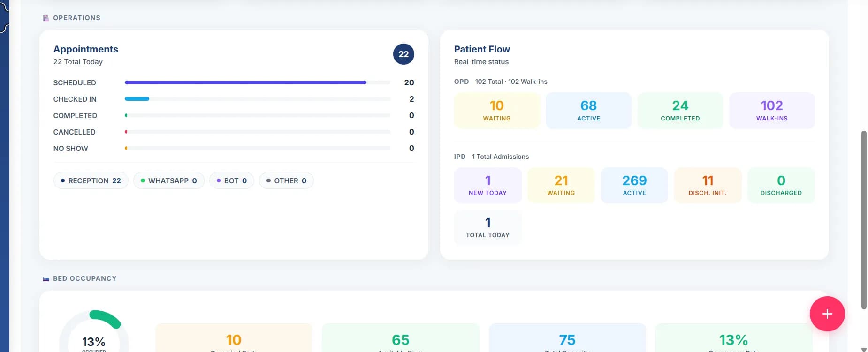This screenshot has height=352, width=868.
Task: Click the IPD section label
Action: click(460, 157)
